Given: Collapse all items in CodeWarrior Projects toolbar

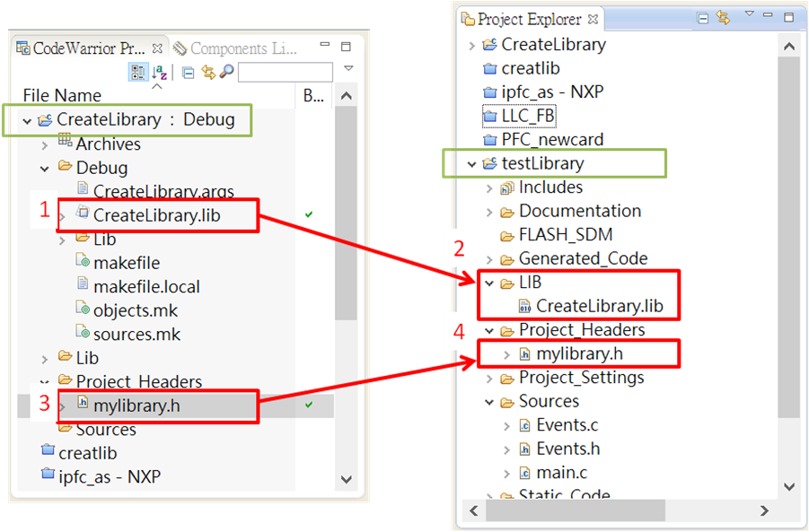Looking at the screenshot, I should pos(189,73).
